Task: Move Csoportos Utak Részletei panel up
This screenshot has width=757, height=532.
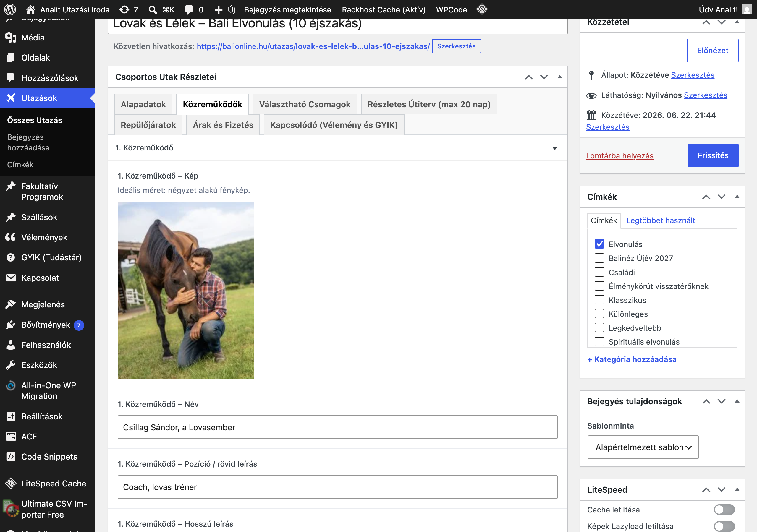Action: click(529, 77)
